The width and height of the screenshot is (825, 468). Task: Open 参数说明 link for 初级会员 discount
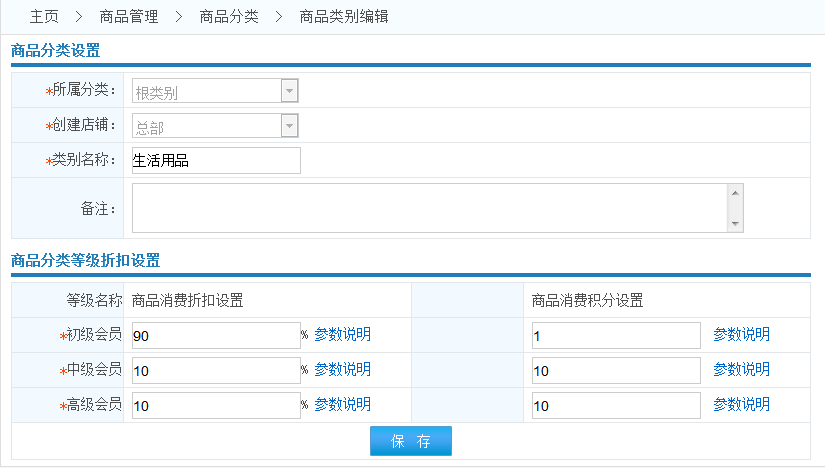pyautogui.click(x=342, y=335)
